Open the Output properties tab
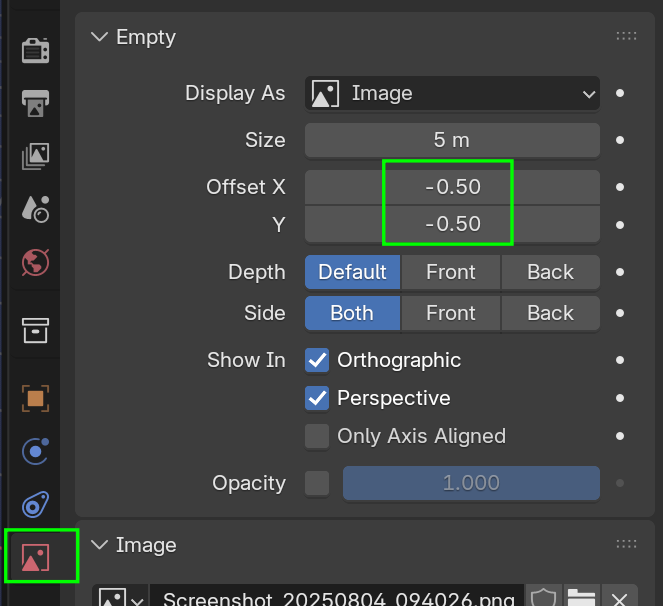The width and height of the screenshot is (663, 606). 36,102
